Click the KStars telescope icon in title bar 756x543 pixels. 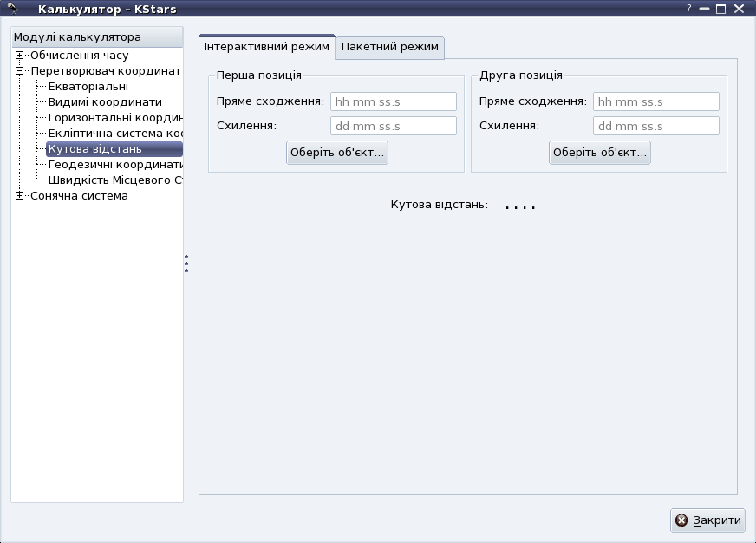tap(13, 9)
